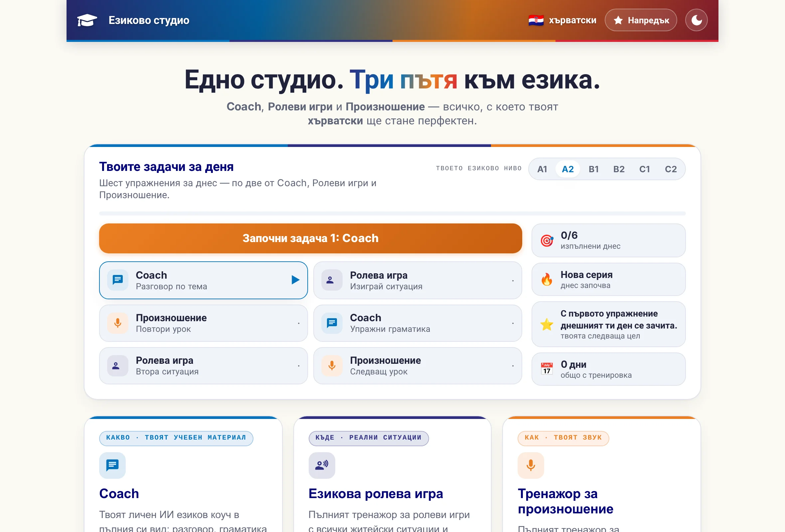Viewport: 785px width, 532px height.
Task: Select language level C2
Action: tap(671, 169)
